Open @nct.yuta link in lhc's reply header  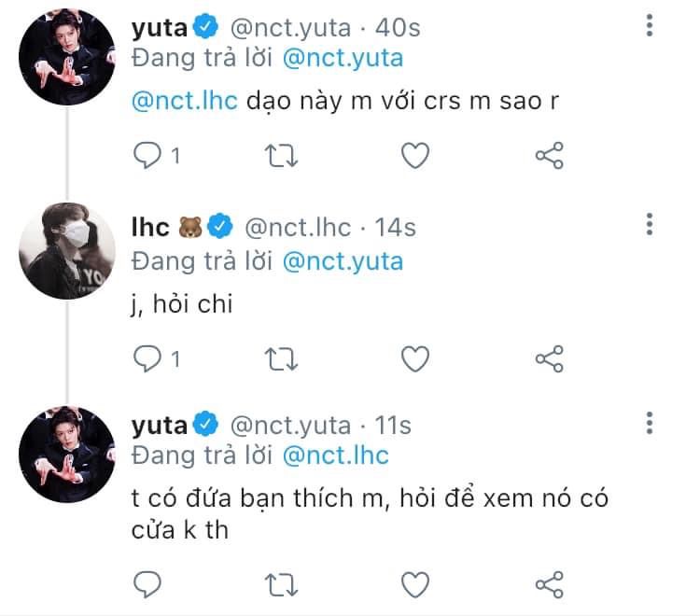343,260
